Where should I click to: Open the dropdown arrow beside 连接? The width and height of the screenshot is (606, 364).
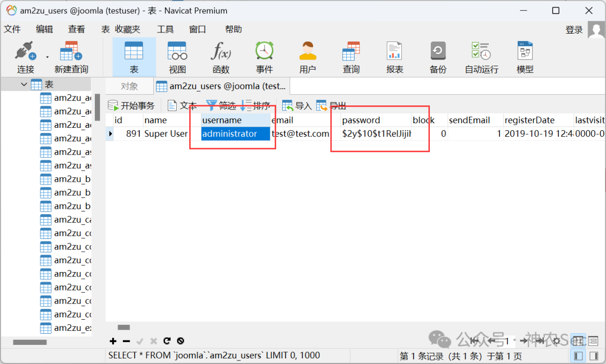point(48,57)
